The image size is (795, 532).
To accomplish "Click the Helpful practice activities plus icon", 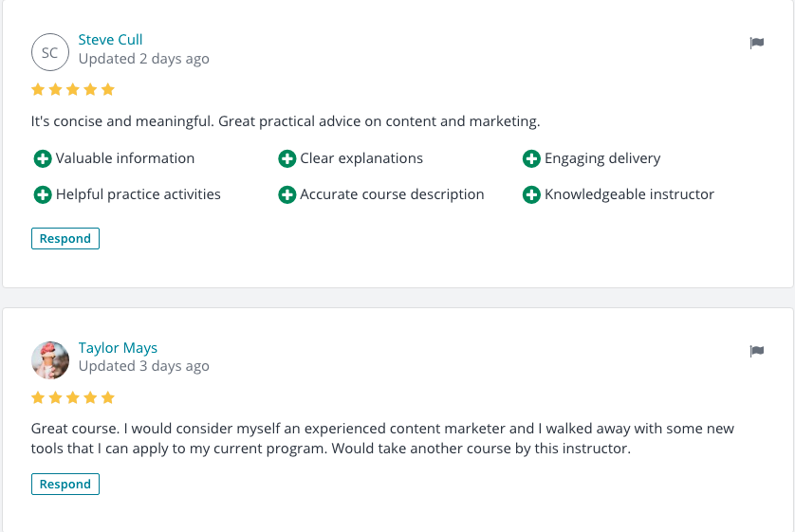I will (x=43, y=194).
